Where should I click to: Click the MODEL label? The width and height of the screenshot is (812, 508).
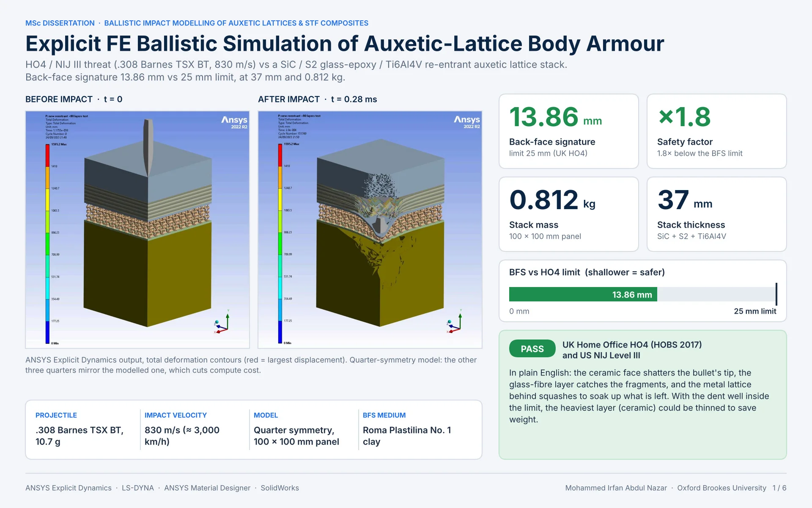(x=266, y=415)
